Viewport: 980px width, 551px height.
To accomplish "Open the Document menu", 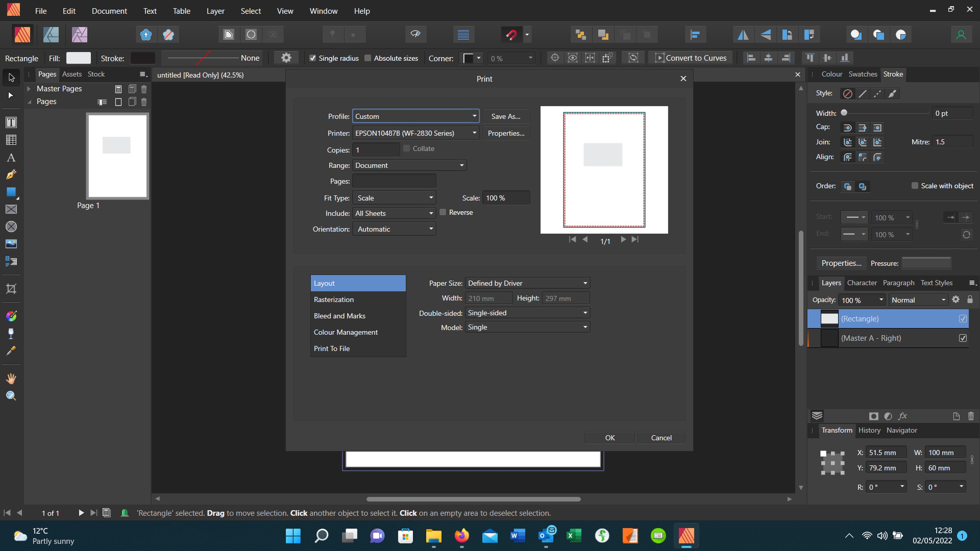I will [109, 11].
